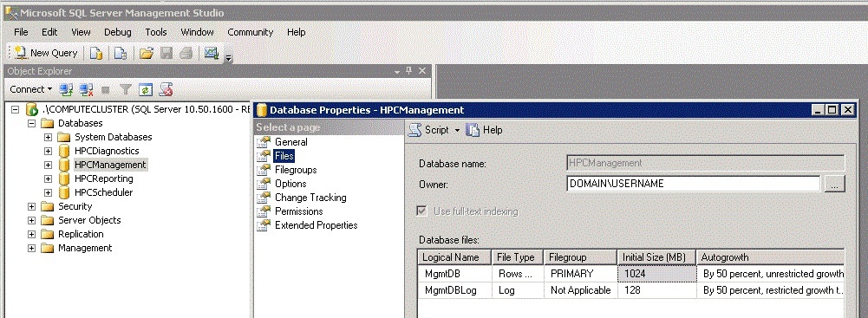Open the Object Explorer window position dropdown
Viewport: 868px width, 318px height.
[x=397, y=71]
